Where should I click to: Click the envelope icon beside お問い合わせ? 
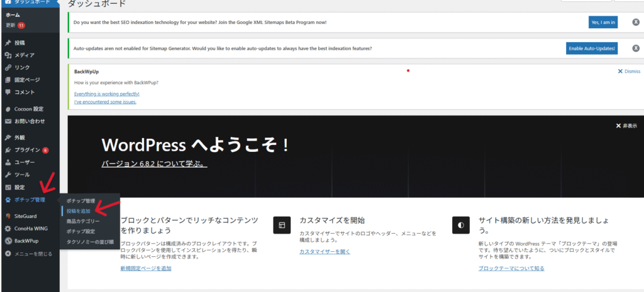coord(8,121)
